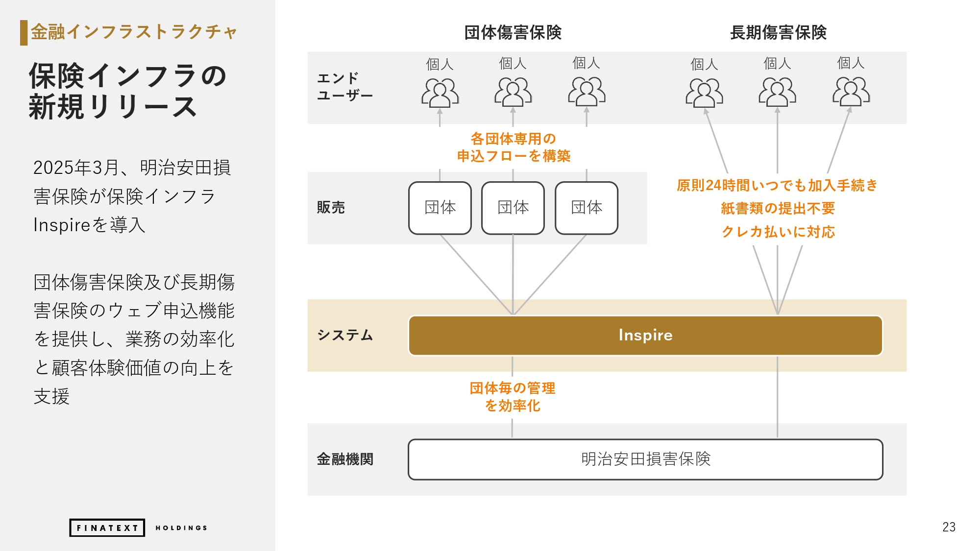980x551 pixels.
Task: Click the エンドユーザー row label
Action: (344, 87)
